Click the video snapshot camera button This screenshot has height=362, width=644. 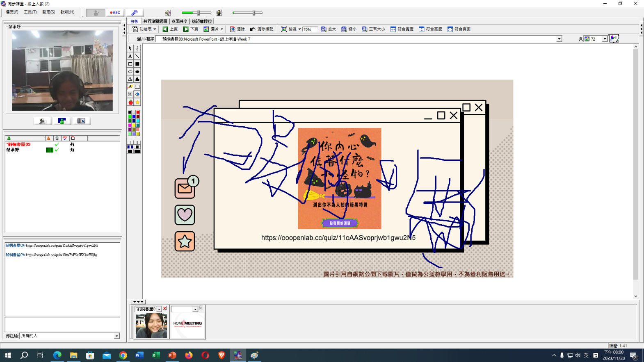coord(81,121)
